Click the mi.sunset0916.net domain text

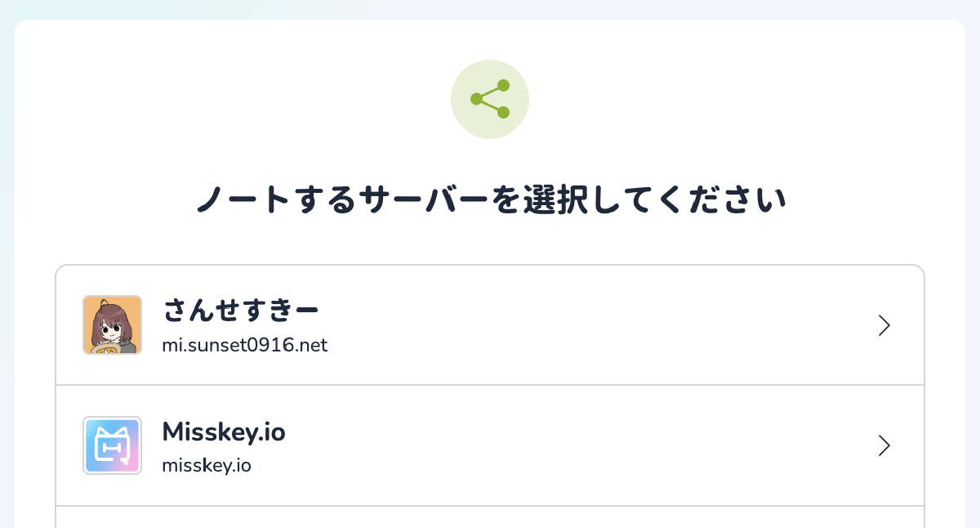[244, 345]
